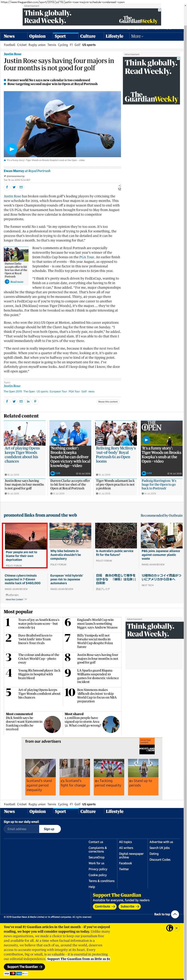
Task: Share on Pinterest at article bottom
Action: [x=35, y=401]
